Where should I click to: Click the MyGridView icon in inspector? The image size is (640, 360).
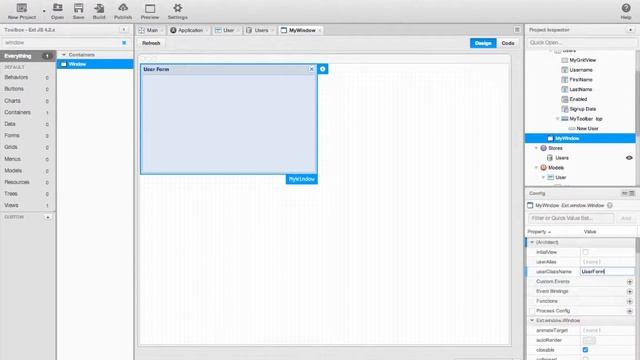point(565,60)
